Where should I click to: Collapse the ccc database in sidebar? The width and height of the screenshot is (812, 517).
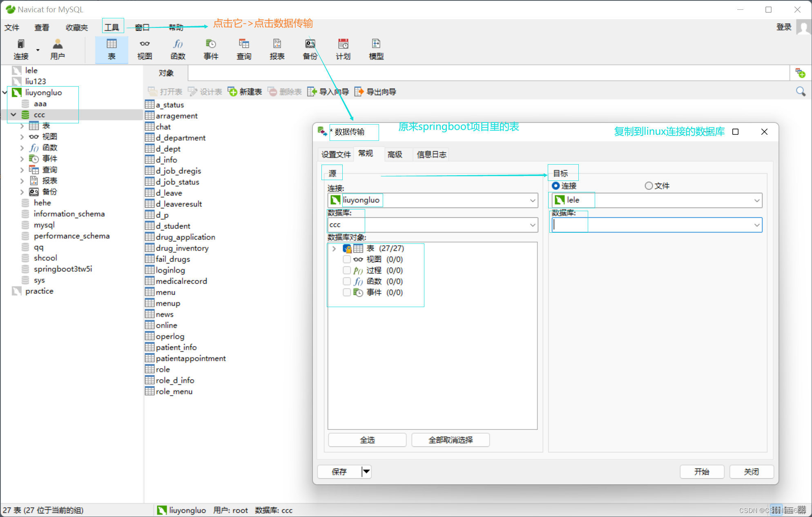13,115
